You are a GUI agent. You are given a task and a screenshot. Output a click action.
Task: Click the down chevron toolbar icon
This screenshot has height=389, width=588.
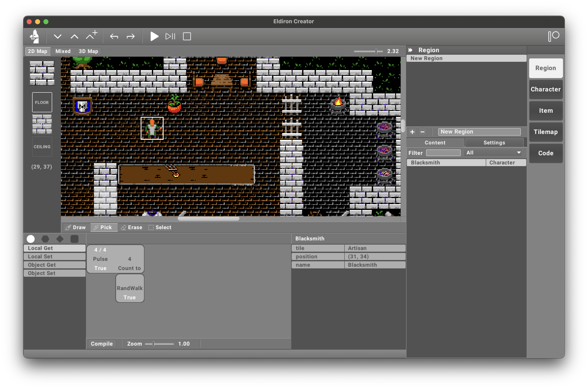click(58, 37)
